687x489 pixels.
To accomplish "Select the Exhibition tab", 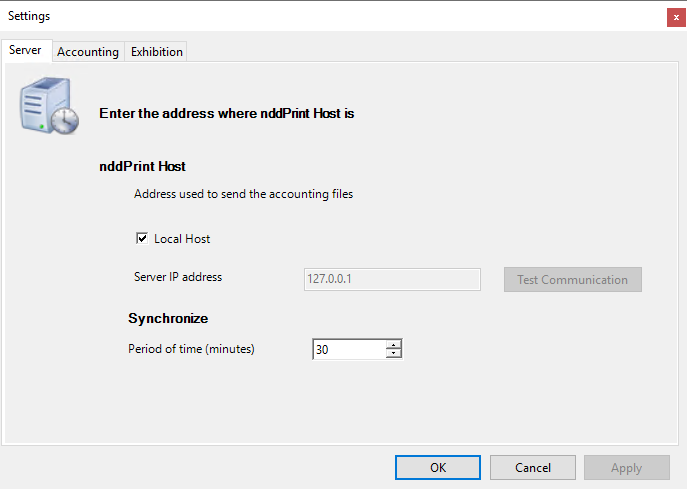I will coord(157,52).
